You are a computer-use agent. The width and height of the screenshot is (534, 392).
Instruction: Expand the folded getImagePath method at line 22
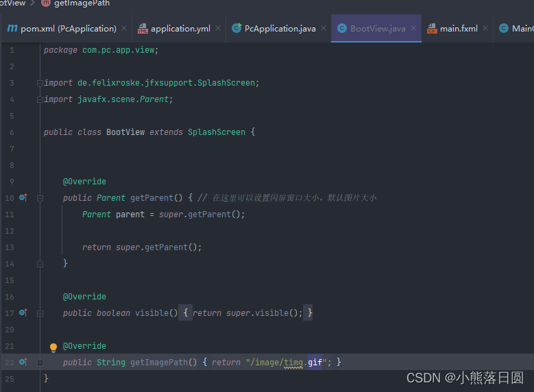40,363
